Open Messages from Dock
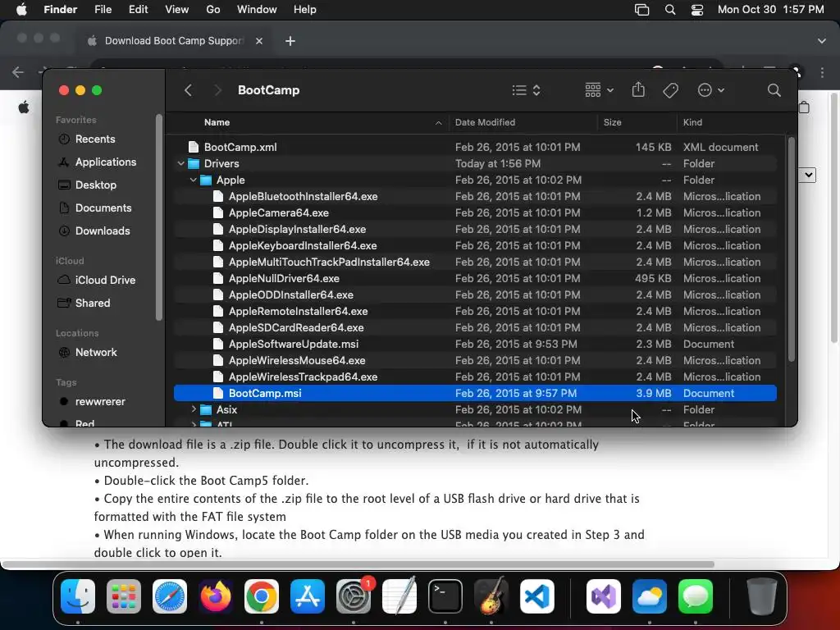This screenshot has width=840, height=630. tap(696, 596)
